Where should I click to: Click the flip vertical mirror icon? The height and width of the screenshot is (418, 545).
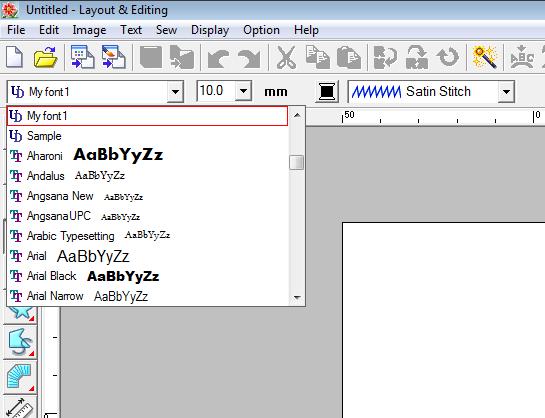coord(416,57)
